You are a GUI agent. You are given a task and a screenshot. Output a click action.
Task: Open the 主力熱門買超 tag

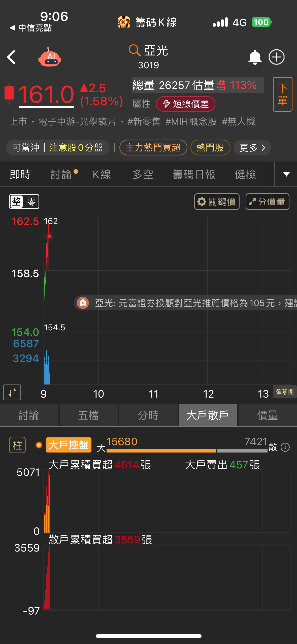click(x=153, y=148)
